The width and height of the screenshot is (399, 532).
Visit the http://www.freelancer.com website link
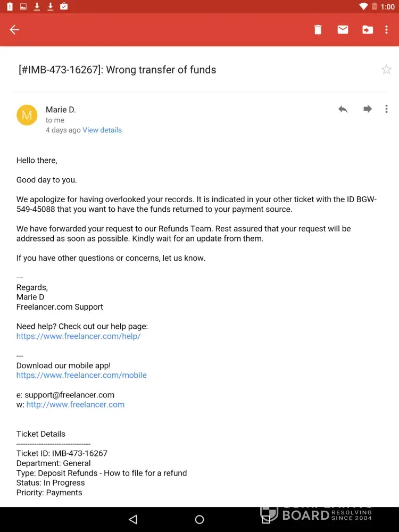76,404
